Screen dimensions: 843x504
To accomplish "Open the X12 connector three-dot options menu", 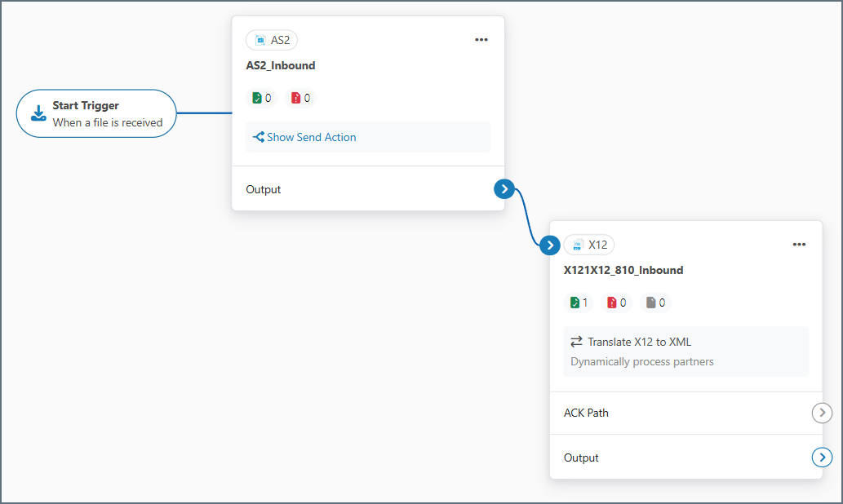I will point(799,245).
